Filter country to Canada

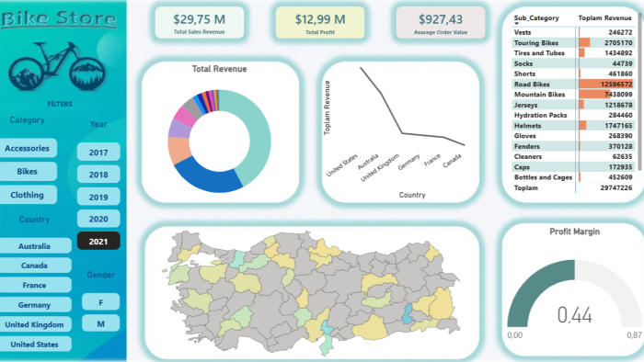35,266
